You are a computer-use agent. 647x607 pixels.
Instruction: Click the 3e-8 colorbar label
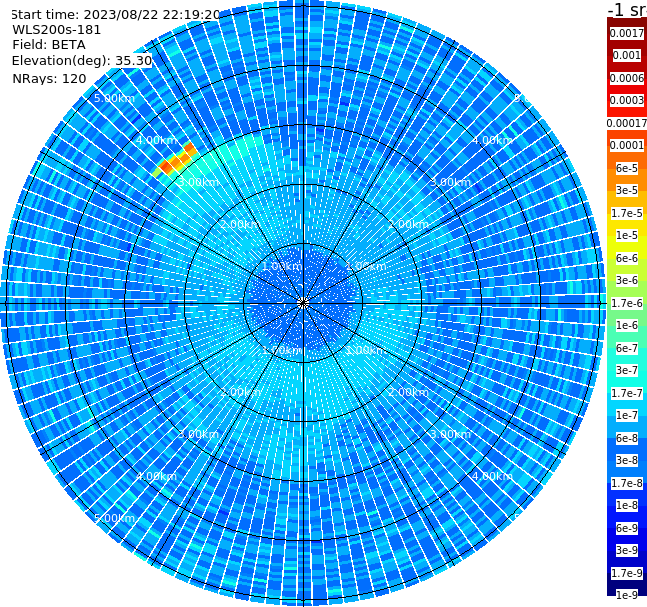(x=627, y=460)
